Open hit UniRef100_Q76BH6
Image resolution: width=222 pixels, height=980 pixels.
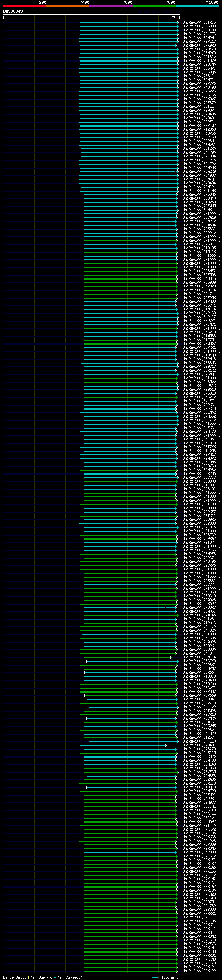199,194
